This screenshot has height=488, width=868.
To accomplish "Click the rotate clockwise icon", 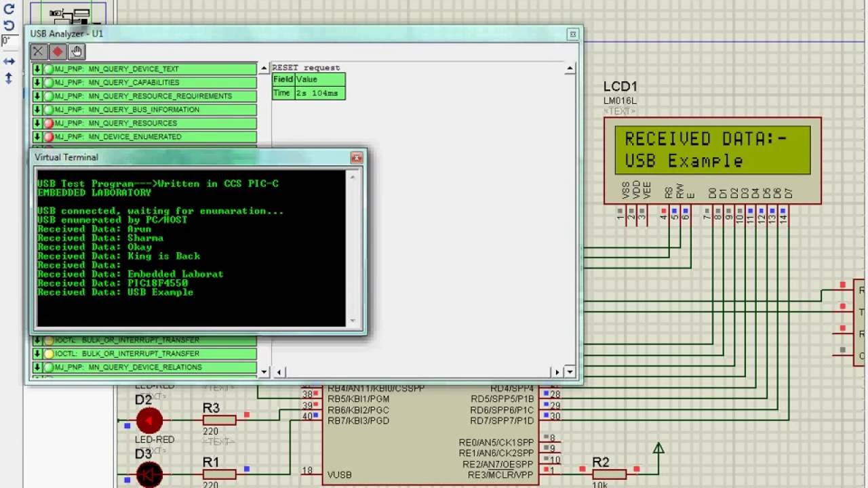I will (x=9, y=10).
